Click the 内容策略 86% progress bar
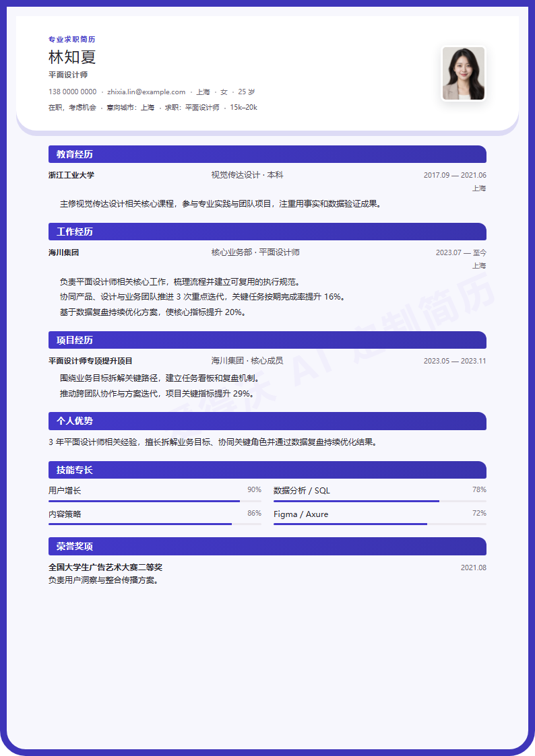Screen dimensions: 535x756 tap(155, 524)
